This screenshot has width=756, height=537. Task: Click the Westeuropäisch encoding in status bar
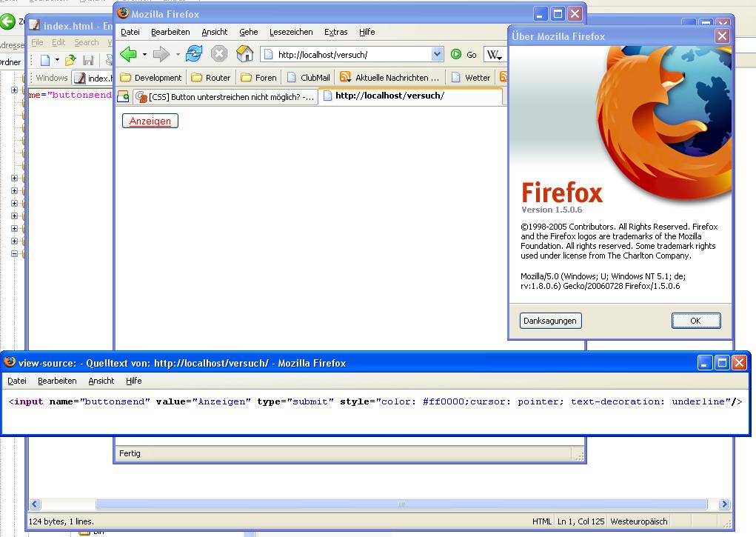[x=639, y=521]
